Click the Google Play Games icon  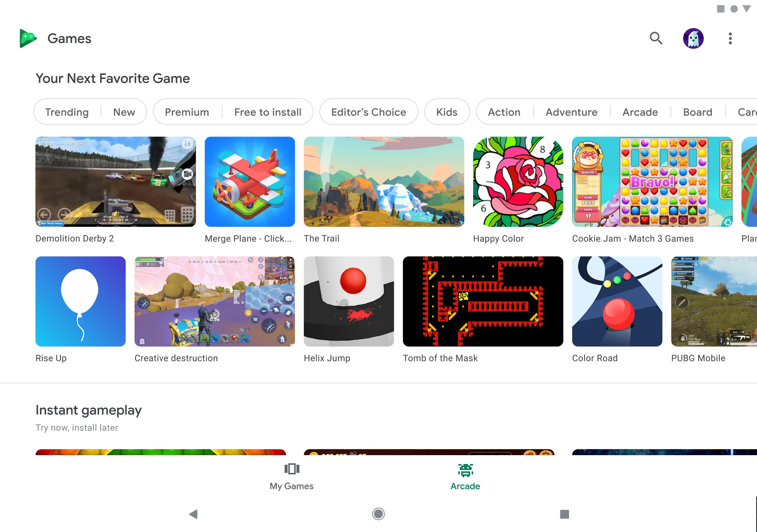pos(28,38)
